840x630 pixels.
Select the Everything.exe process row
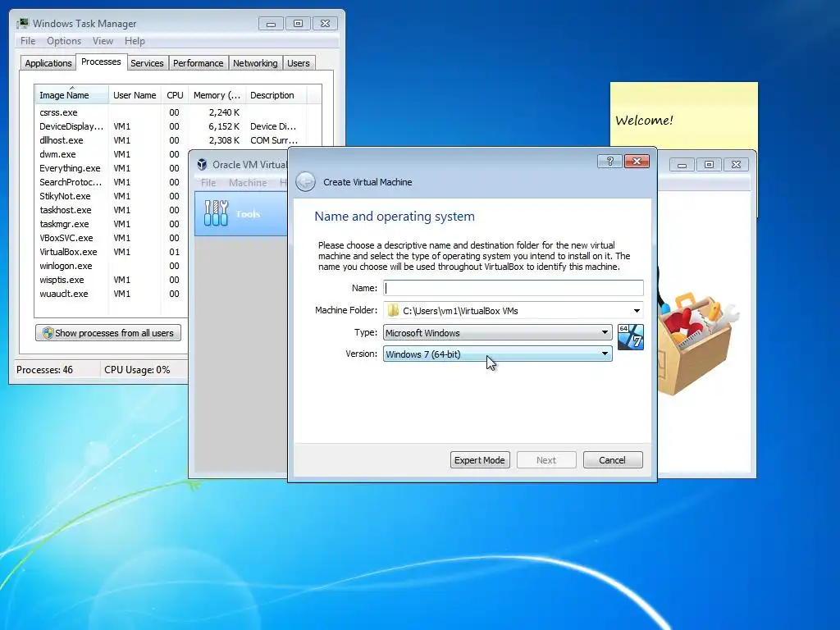(x=112, y=168)
